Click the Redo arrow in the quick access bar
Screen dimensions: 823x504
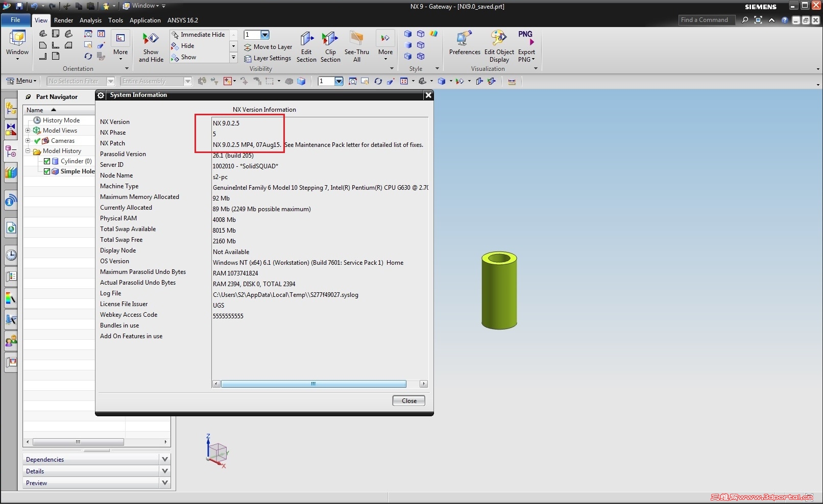52,6
